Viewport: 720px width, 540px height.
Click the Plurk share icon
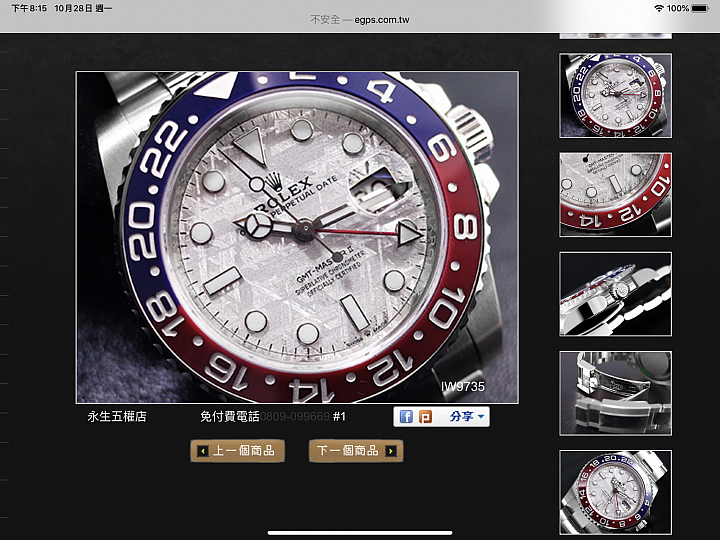point(426,416)
